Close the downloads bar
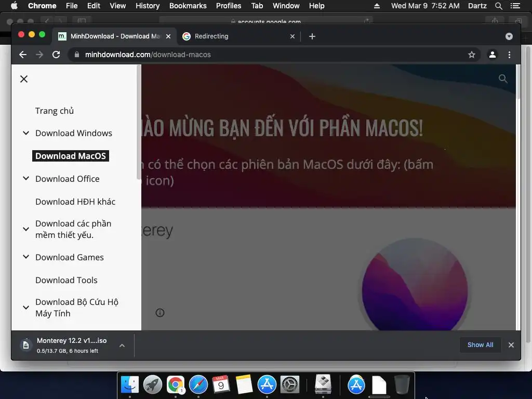This screenshot has width=532, height=399. (x=511, y=345)
